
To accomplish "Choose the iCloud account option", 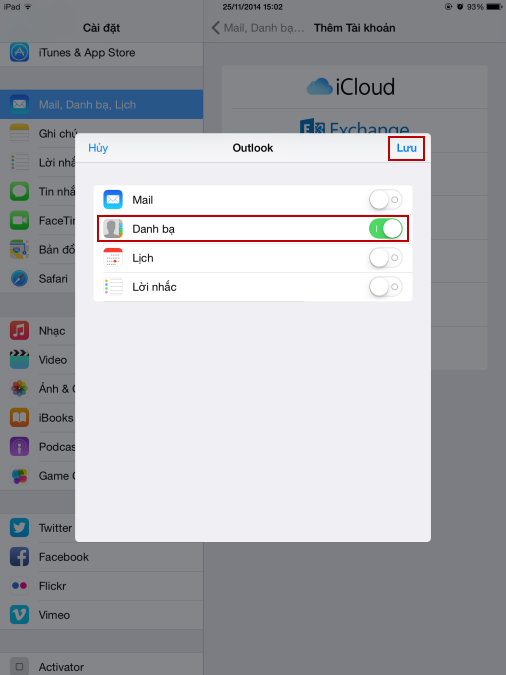I will click(x=354, y=87).
